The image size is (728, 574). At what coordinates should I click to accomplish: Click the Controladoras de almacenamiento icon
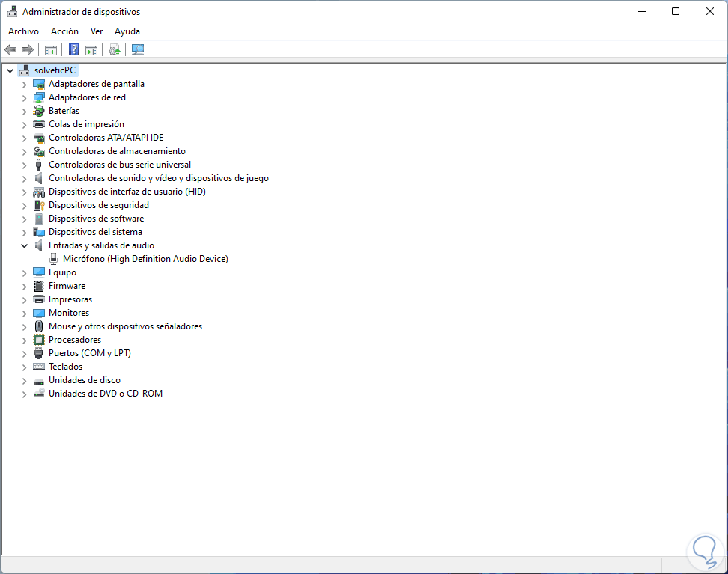point(39,151)
